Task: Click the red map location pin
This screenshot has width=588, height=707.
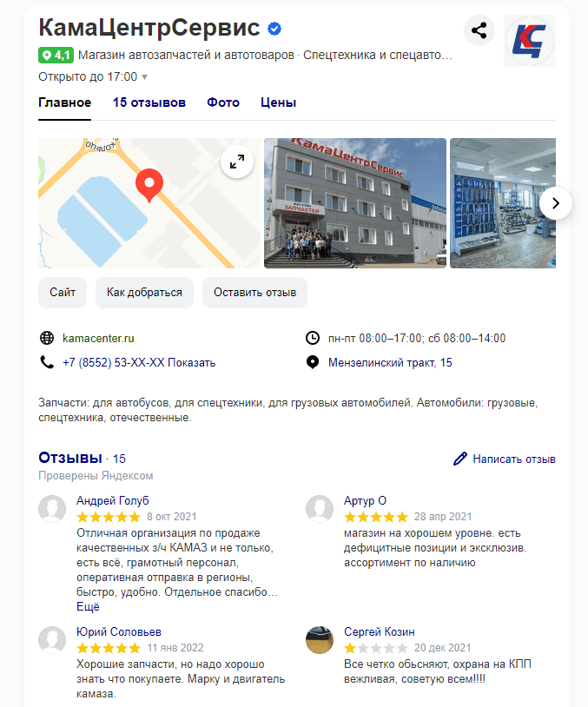Action: pyautogui.click(x=149, y=185)
